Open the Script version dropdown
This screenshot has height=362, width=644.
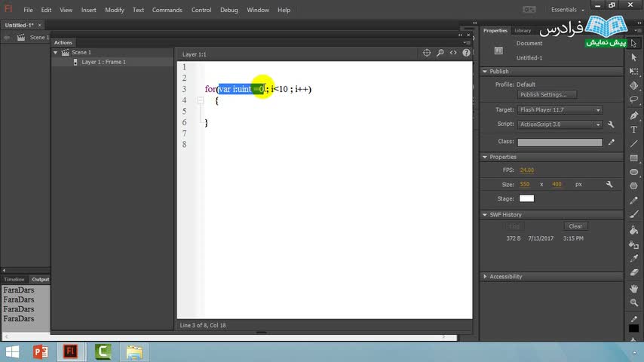560,124
